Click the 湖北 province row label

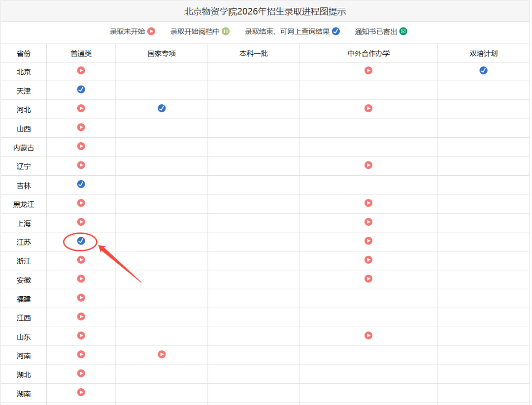(x=24, y=375)
